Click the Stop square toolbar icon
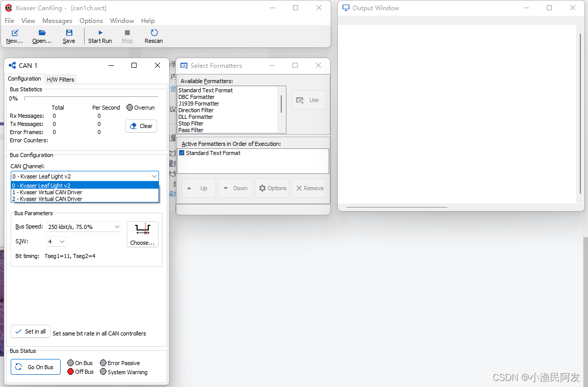Screen dimensions: 588x387 coord(127,33)
